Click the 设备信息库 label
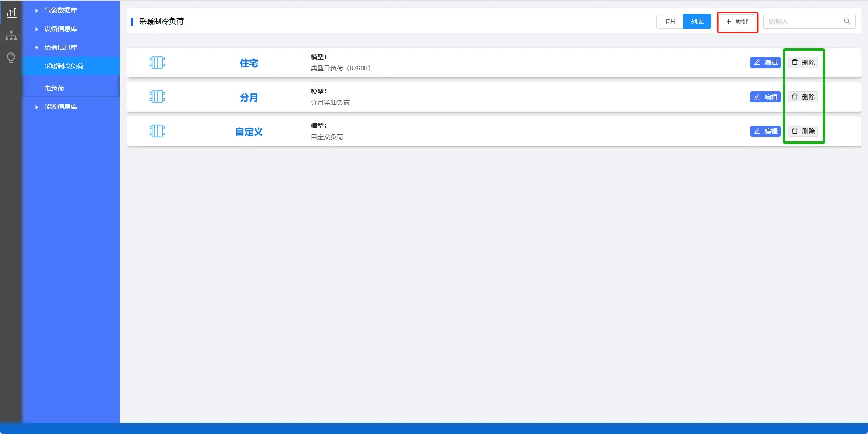 [x=61, y=29]
